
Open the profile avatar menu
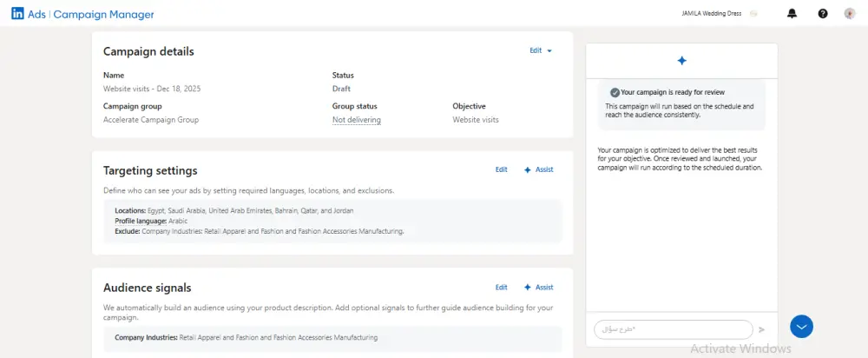pyautogui.click(x=850, y=14)
